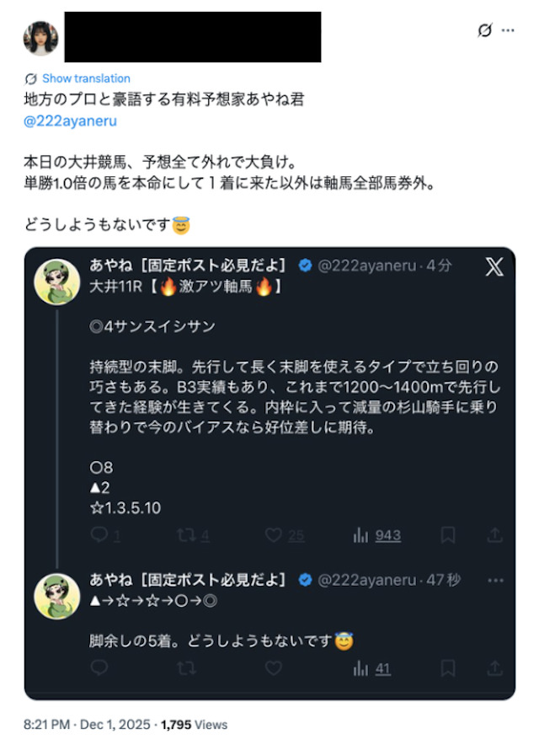Select the repost icon under the quoted tweet
The height and width of the screenshot is (756, 539).
(x=185, y=535)
